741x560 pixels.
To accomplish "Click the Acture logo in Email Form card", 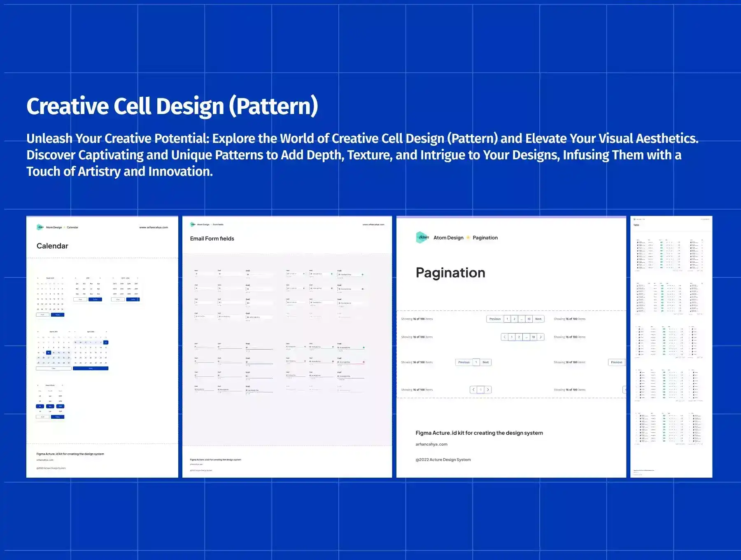I will 193,224.
